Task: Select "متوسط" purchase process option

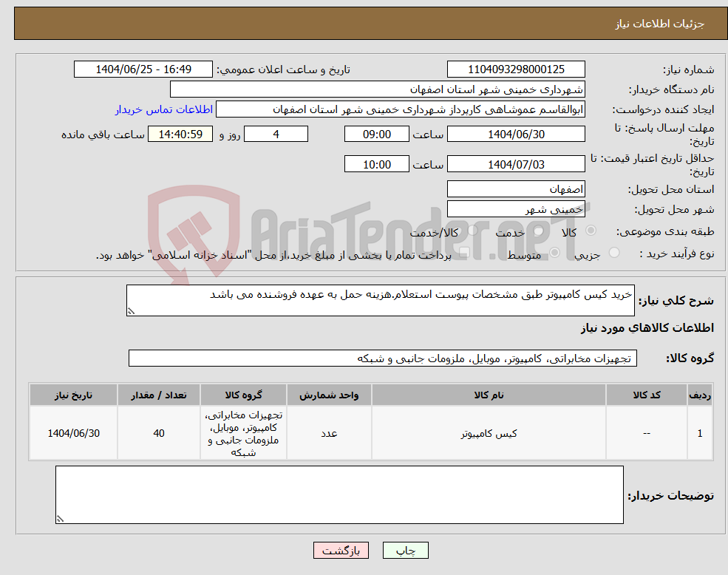Action: 554,251
